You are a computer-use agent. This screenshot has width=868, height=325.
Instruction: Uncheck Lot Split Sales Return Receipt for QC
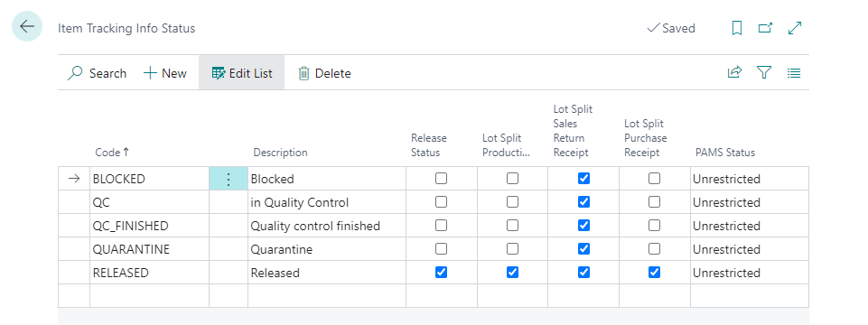[x=583, y=202]
